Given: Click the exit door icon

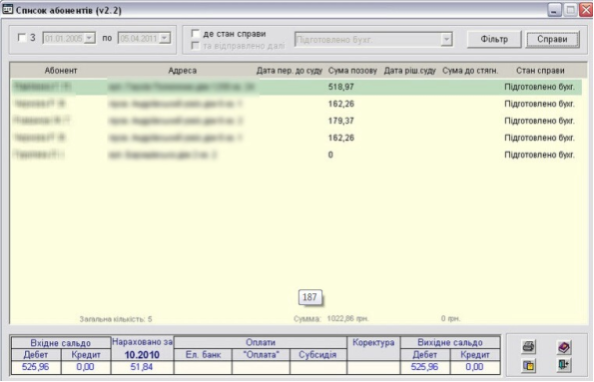Looking at the screenshot, I should (564, 365).
